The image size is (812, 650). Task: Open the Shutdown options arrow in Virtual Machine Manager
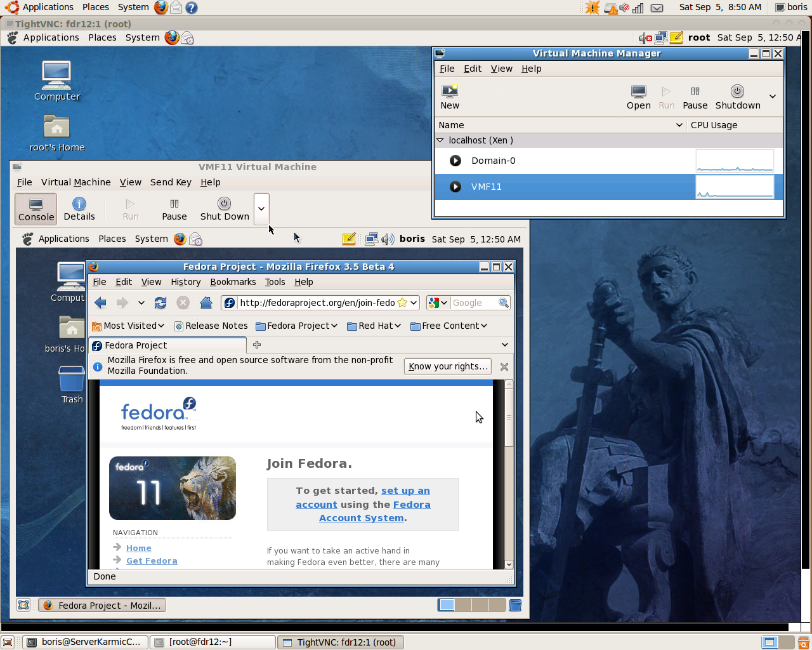[x=773, y=96]
